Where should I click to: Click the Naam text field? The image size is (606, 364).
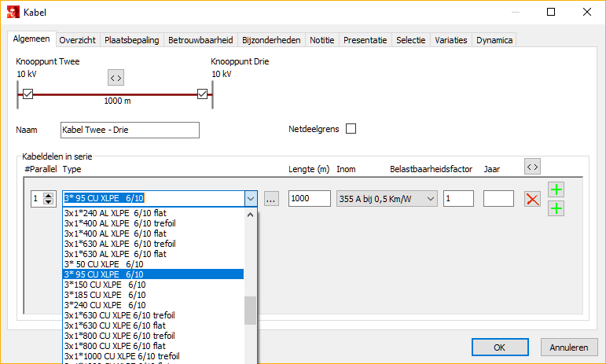pos(130,130)
